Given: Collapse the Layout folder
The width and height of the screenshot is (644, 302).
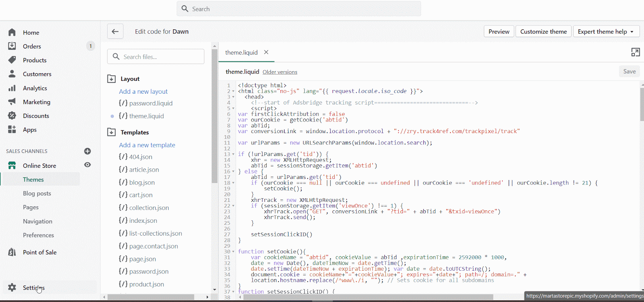Looking at the screenshot, I should click(111, 79).
